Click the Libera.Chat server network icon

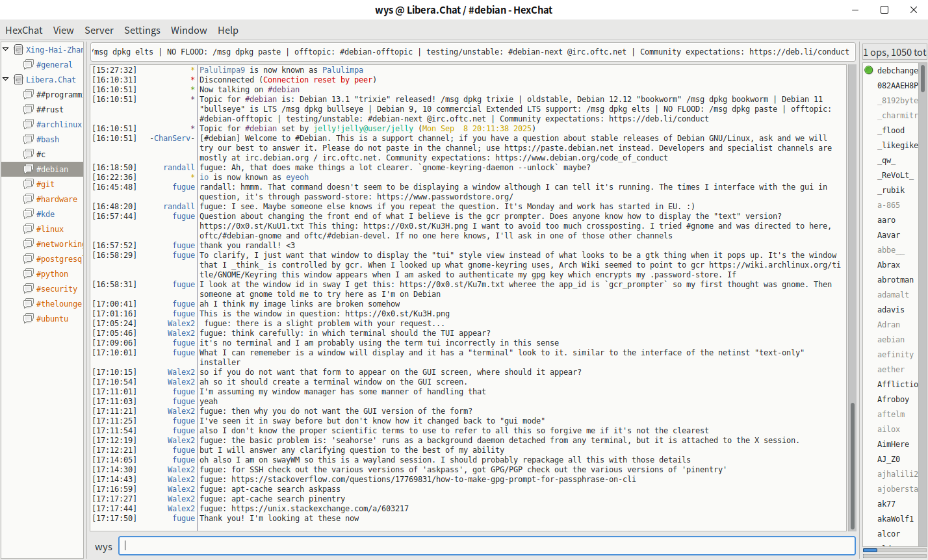(x=18, y=79)
